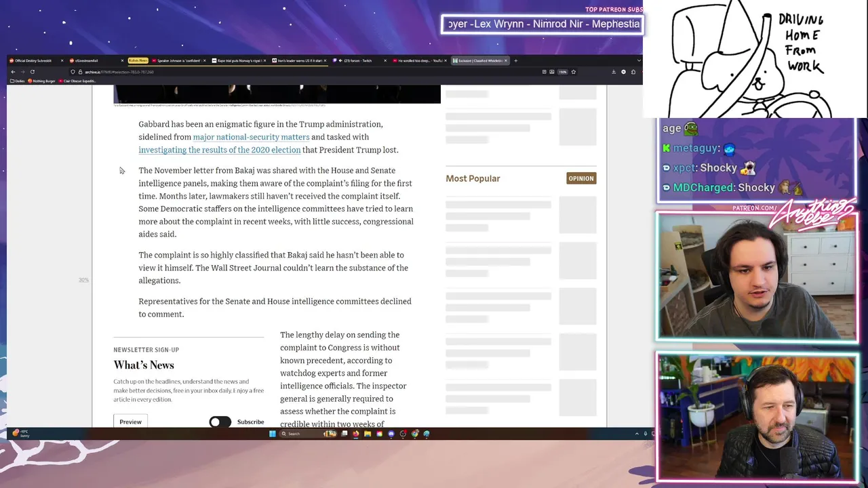Open the Nothing Burger bookmark

(41, 81)
